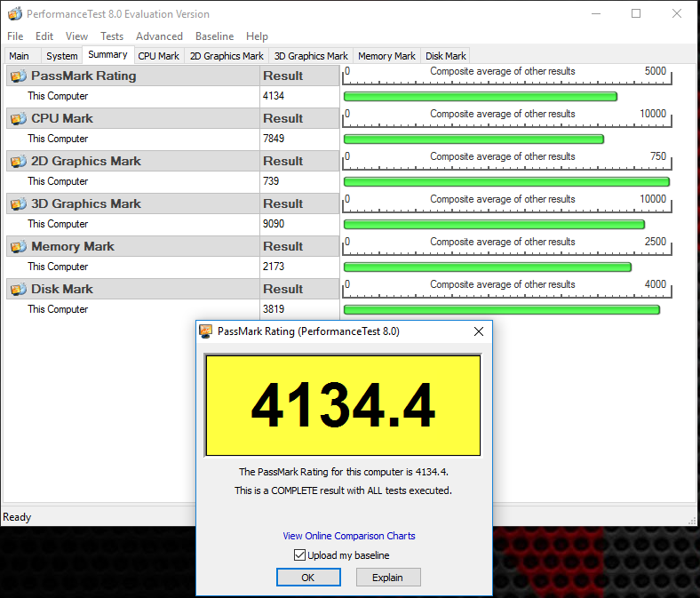Select the 3D Graphics Mark header label
This screenshot has height=598, width=700.
[85, 204]
